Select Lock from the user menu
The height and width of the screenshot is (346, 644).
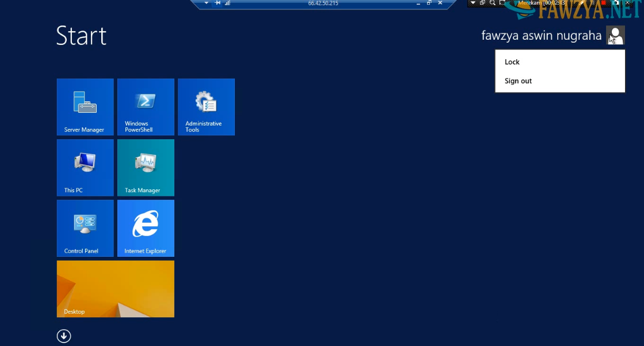pos(512,62)
